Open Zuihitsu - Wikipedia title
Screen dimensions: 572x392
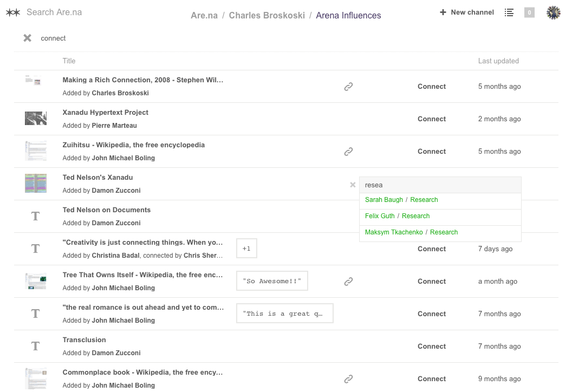133,145
